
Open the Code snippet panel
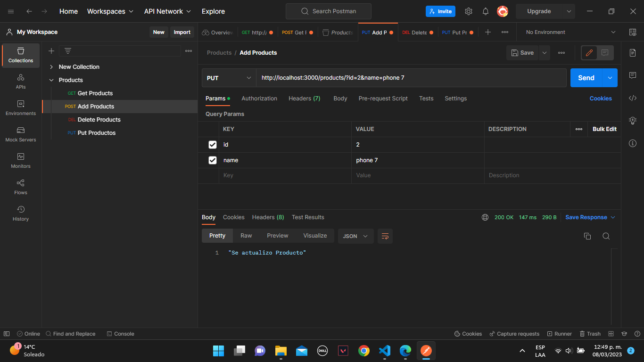point(633,98)
